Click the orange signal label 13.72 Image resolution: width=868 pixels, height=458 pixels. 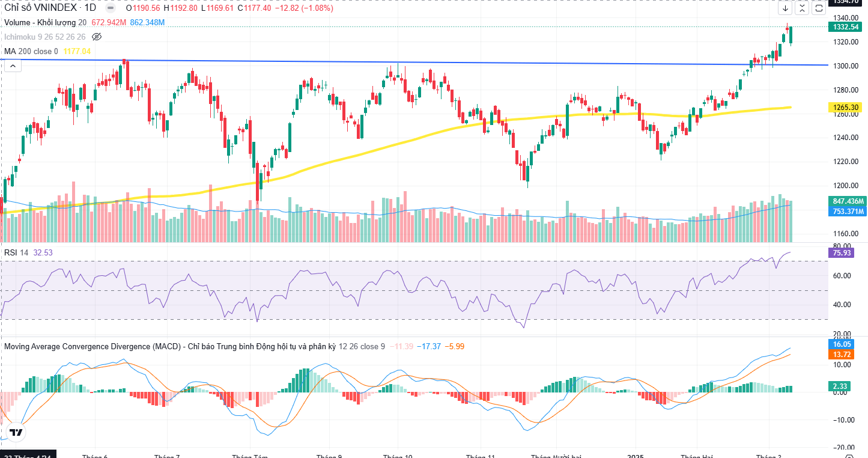click(x=840, y=355)
